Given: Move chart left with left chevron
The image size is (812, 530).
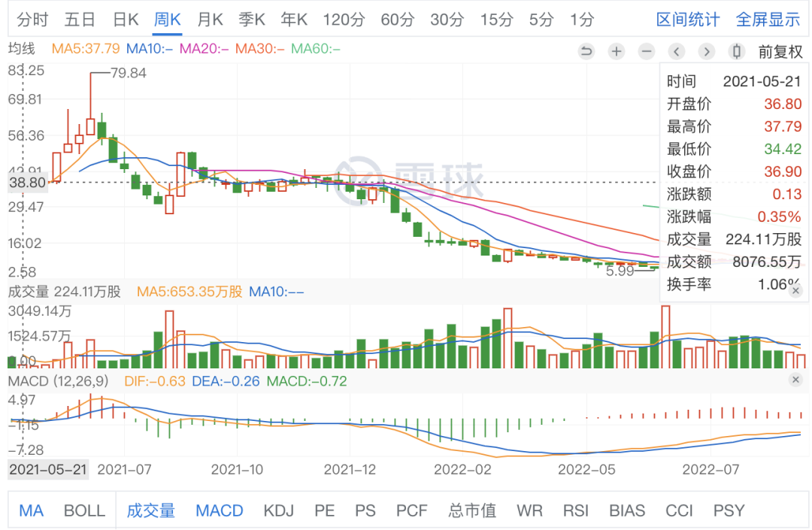Looking at the screenshot, I should [677, 51].
